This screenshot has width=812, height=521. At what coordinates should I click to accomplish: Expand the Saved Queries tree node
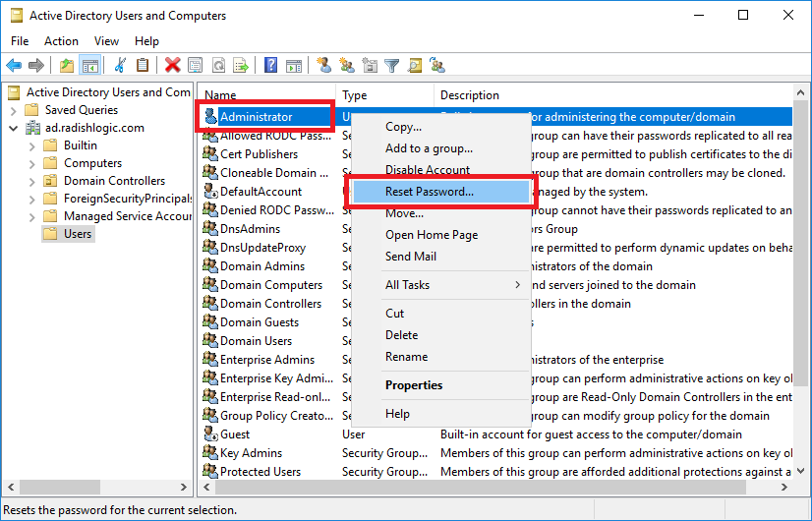tap(14, 110)
